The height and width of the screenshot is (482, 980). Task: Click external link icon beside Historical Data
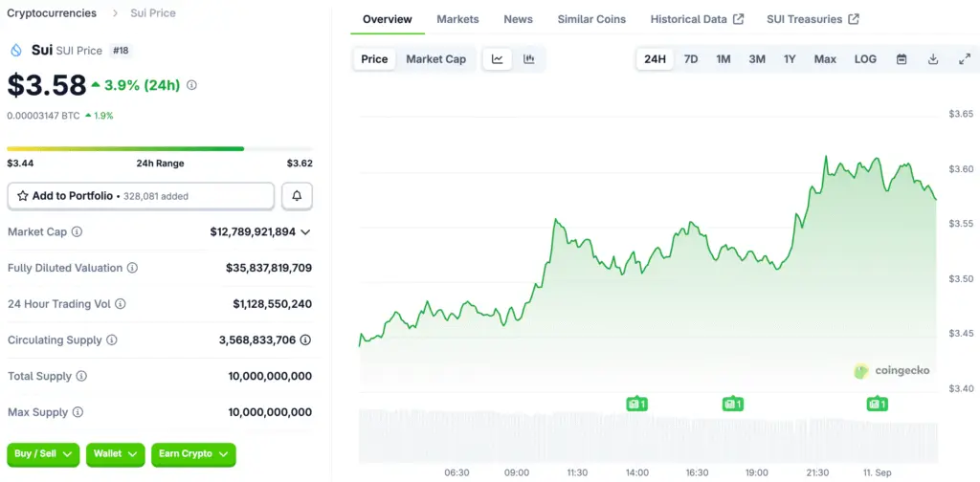[x=738, y=19]
